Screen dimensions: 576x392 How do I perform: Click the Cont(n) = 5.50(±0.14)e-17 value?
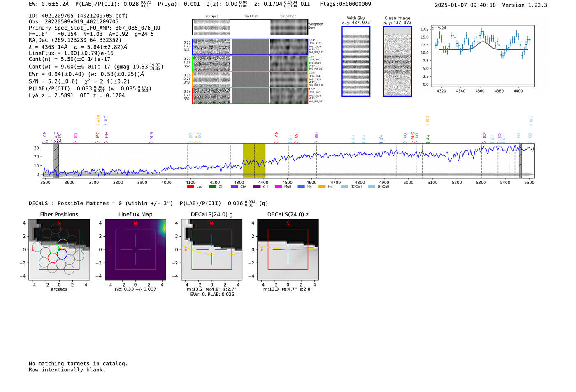click(x=70, y=59)
